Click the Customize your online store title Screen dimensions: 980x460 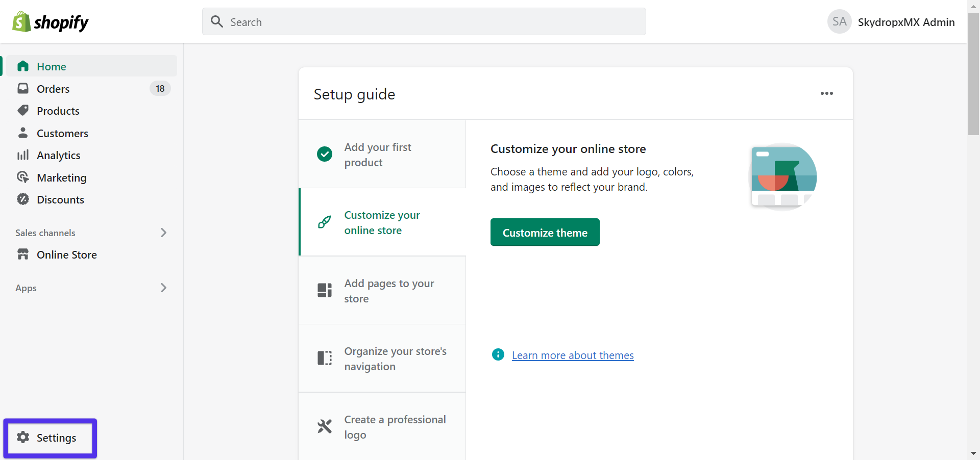[568, 149]
